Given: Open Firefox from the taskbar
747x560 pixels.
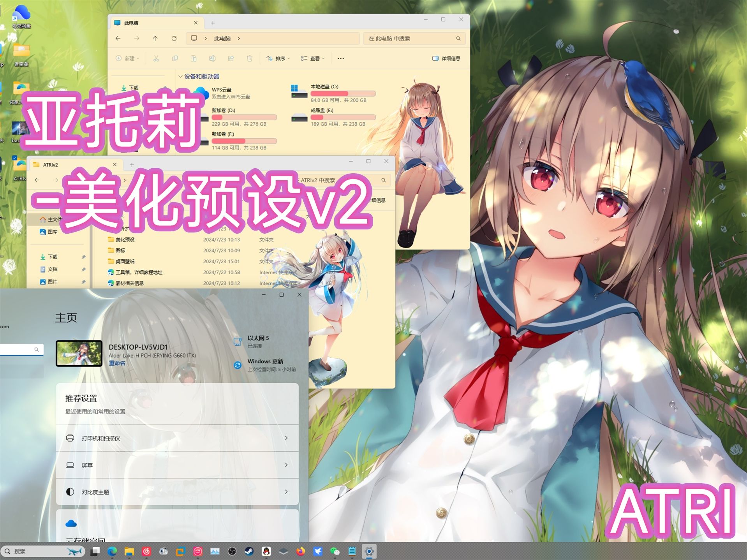Looking at the screenshot, I should click(300, 551).
